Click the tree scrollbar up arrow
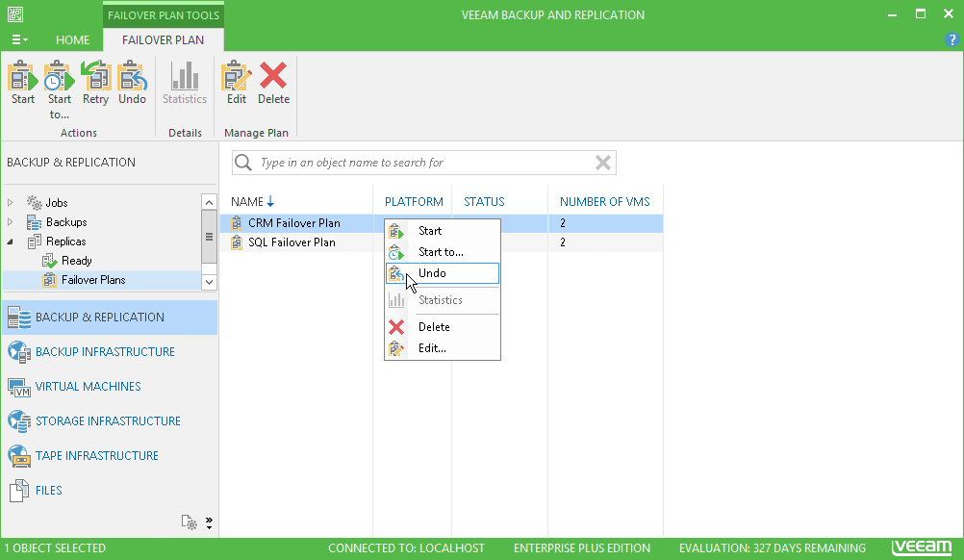Image resolution: width=964 pixels, height=560 pixels. click(209, 202)
